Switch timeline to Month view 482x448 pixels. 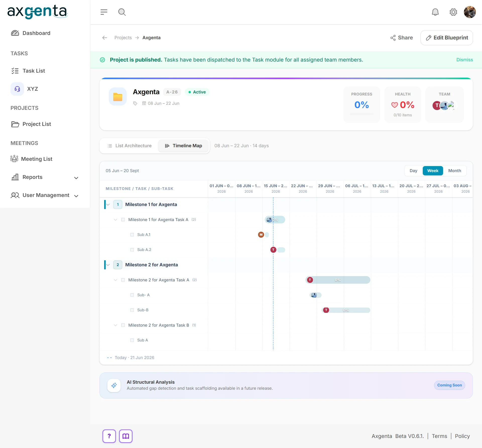pyautogui.click(x=455, y=171)
